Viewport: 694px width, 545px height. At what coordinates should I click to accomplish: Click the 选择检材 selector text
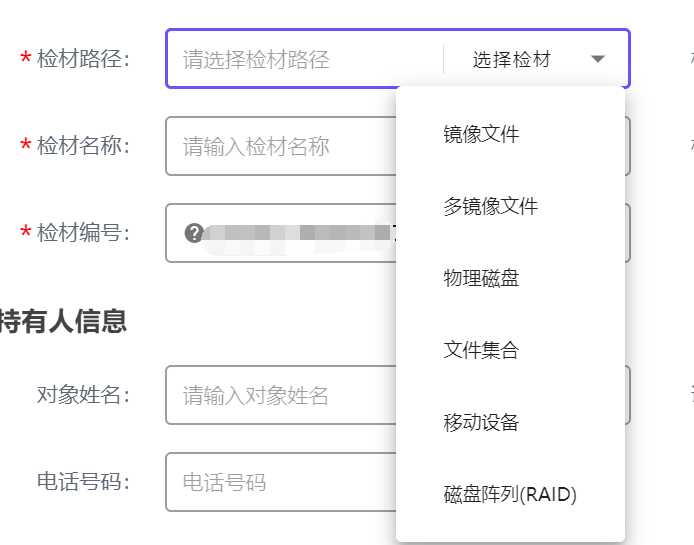click(x=512, y=59)
